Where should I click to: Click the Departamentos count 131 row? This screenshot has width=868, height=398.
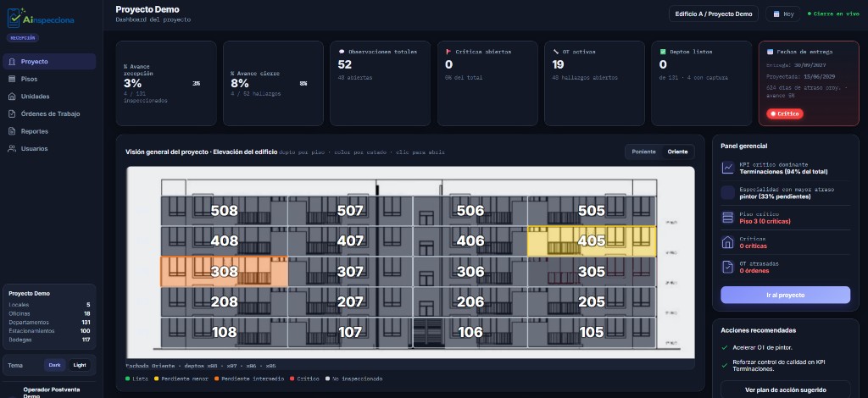pos(49,323)
